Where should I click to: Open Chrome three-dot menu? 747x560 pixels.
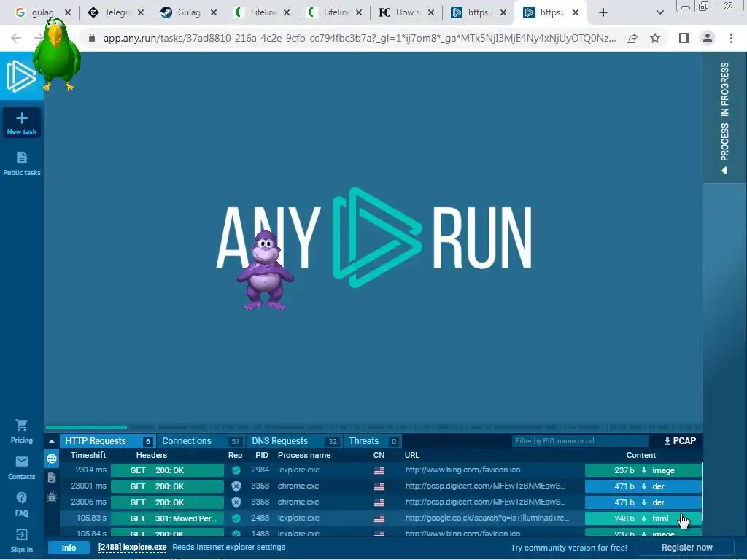coord(731,38)
